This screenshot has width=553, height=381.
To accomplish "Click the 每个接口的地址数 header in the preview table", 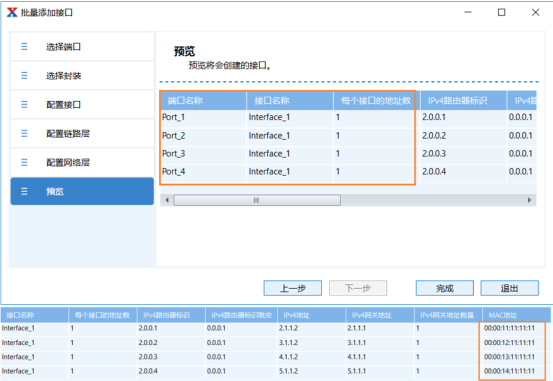I will point(376,101).
